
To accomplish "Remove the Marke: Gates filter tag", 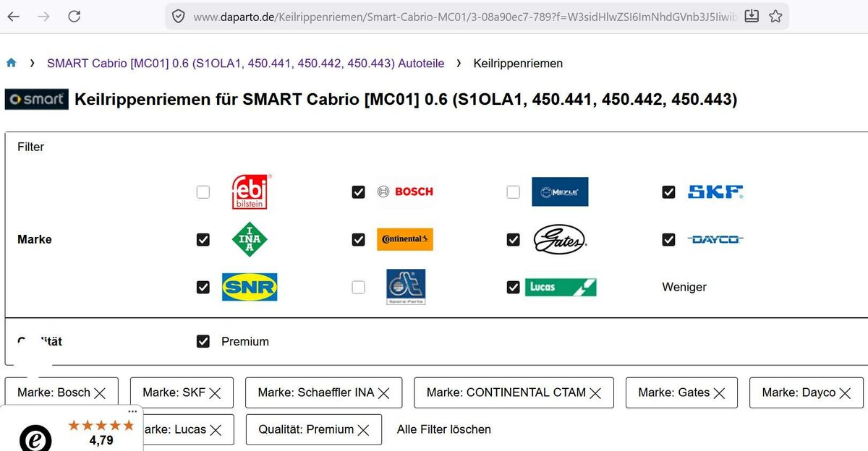I will click(719, 393).
